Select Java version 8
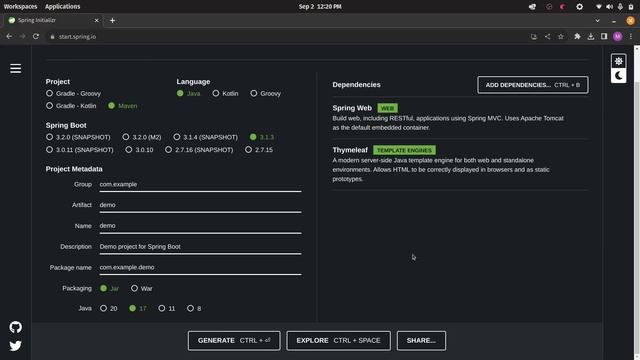640x360 pixels. tap(194, 309)
